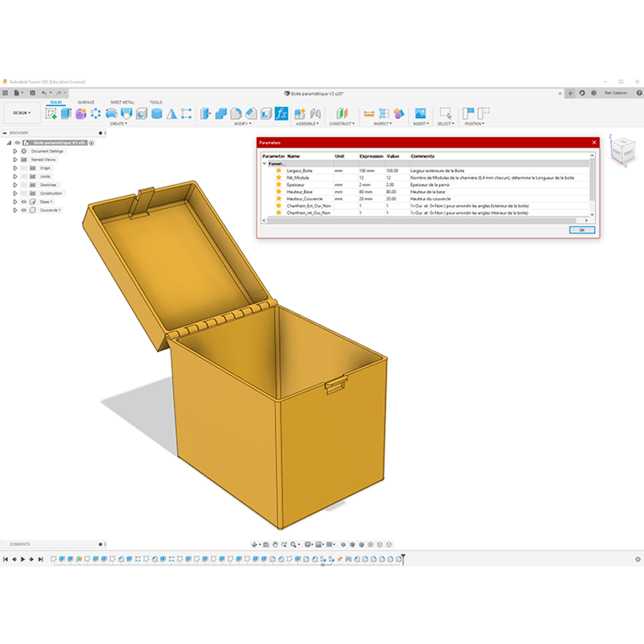Hide the Couvercle:1 component visibility
This screenshot has height=644, width=644.
24,210
